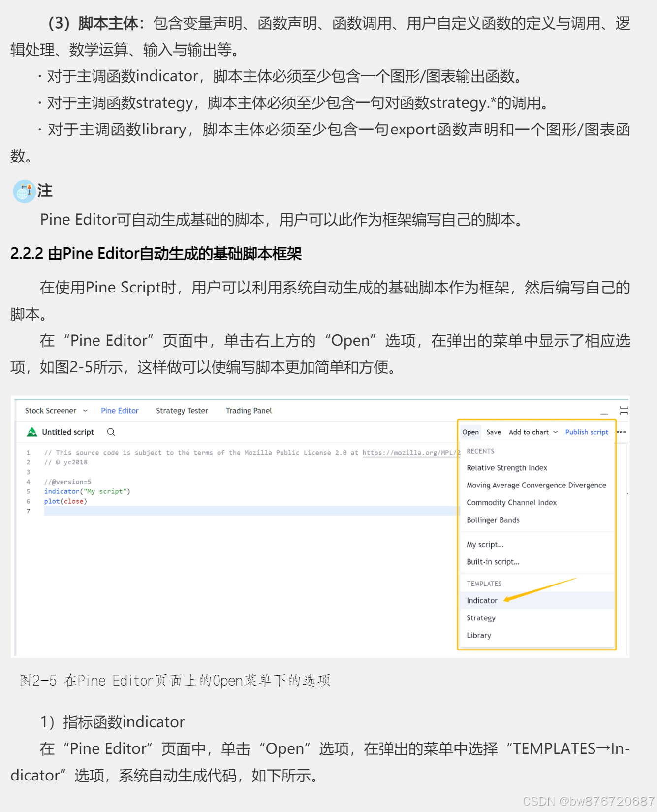Click the Add to chart button
The image size is (657, 812).
click(x=529, y=432)
